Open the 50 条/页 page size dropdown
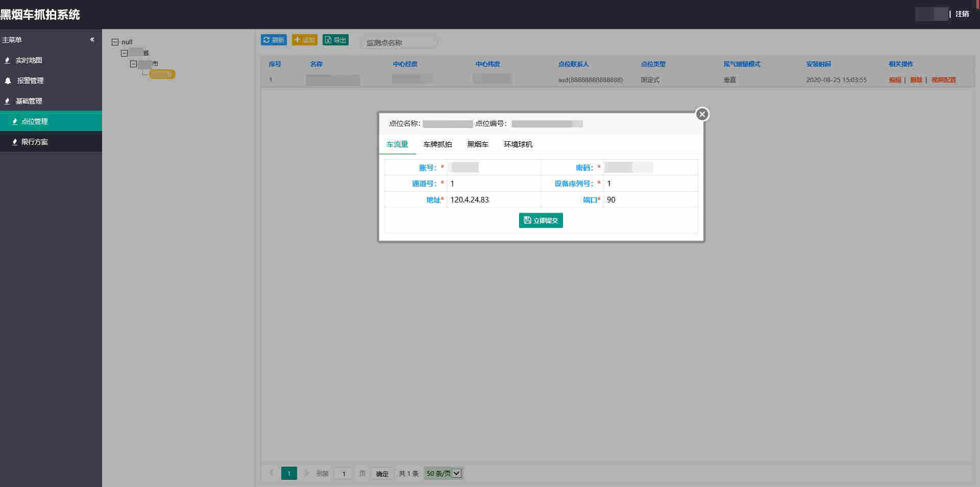This screenshot has height=487, width=980. click(x=443, y=473)
